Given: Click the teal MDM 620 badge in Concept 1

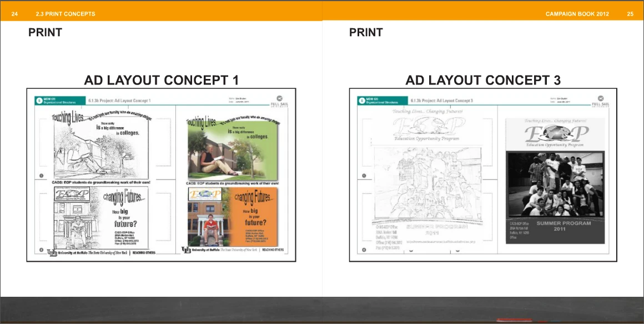Looking at the screenshot, I should point(61,101).
